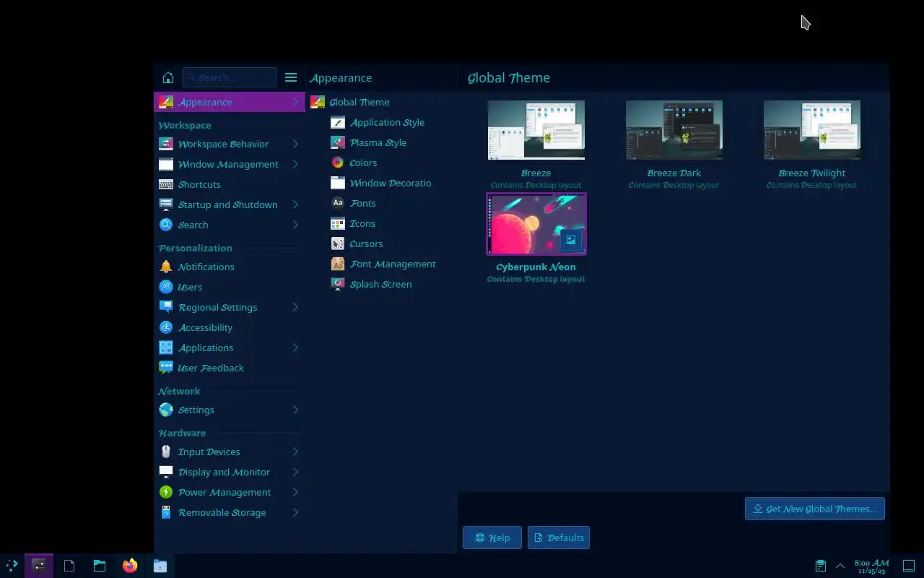
Task: Click the Fonts Aa icon
Action: [338, 203]
